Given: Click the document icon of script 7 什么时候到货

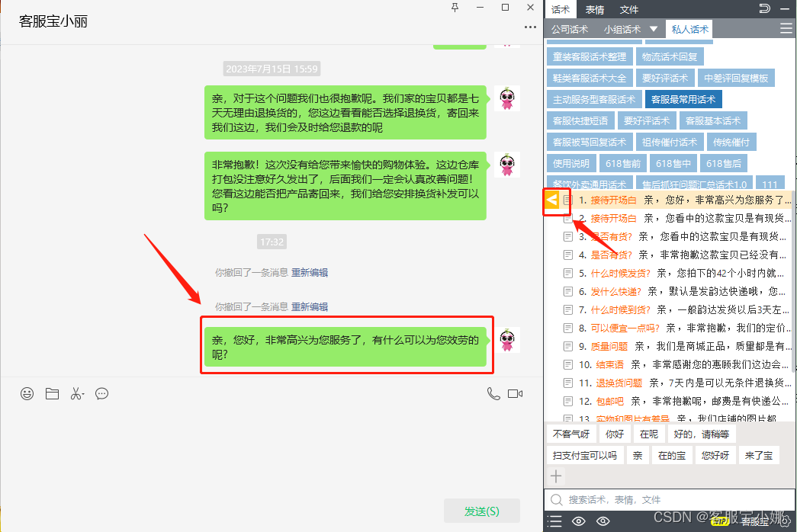Looking at the screenshot, I should coord(567,310).
